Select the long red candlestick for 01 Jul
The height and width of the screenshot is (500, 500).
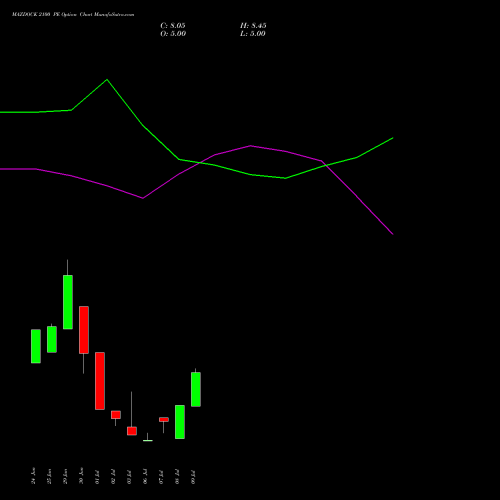[100, 381]
